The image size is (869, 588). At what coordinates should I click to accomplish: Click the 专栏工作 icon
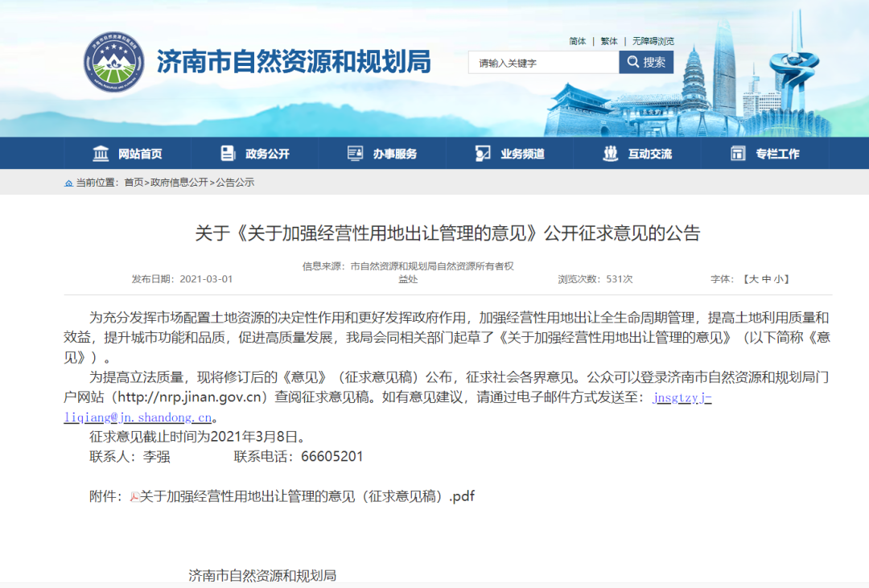point(738,153)
